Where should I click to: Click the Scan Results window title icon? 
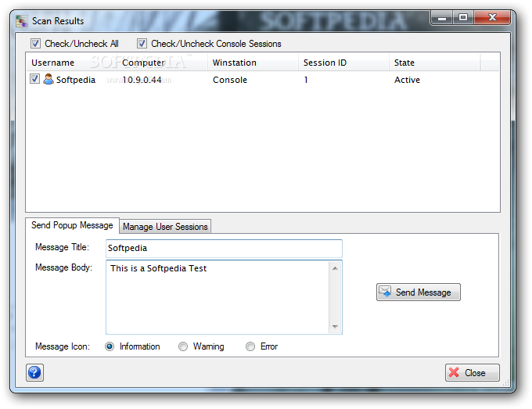click(22, 21)
